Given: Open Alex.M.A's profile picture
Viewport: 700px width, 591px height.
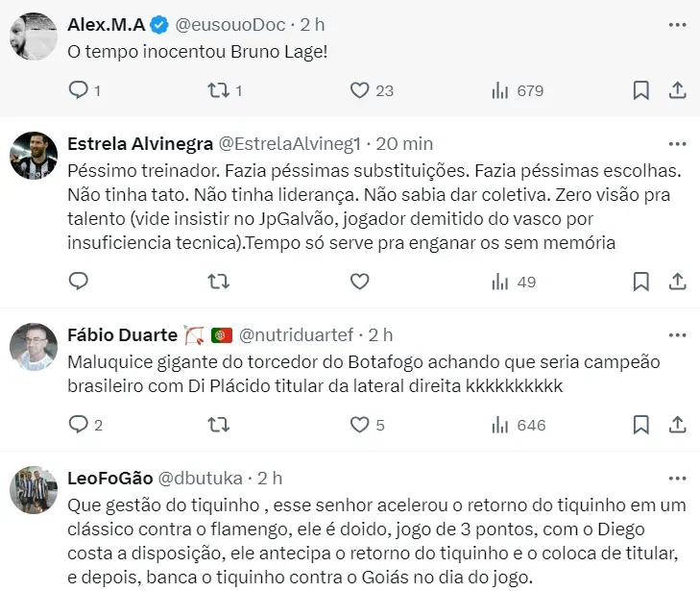Looking at the screenshot, I should 34,36.
